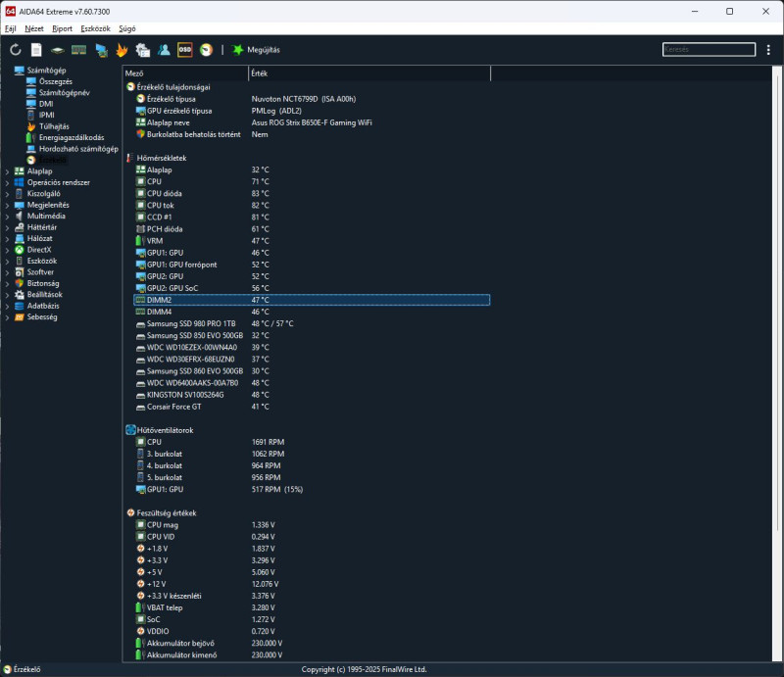
Task: Click the Mező column header
Action: coord(185,73)
